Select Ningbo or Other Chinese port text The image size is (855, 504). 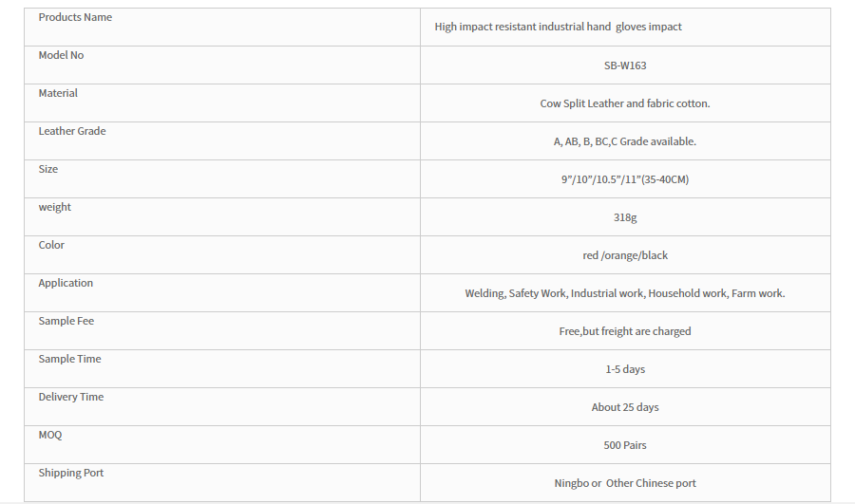tap(625, 483)
